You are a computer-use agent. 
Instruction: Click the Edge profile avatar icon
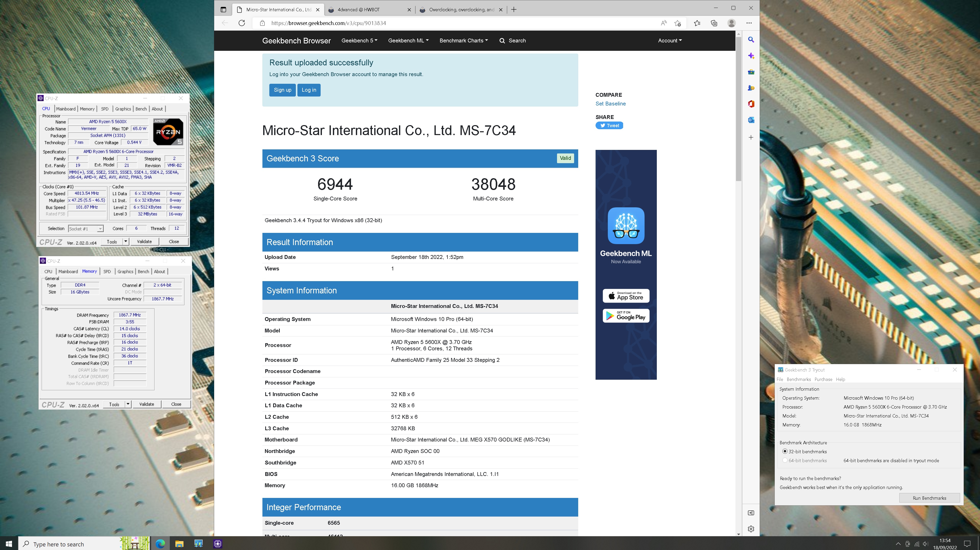pyautogui.click(x=731, y=23)
